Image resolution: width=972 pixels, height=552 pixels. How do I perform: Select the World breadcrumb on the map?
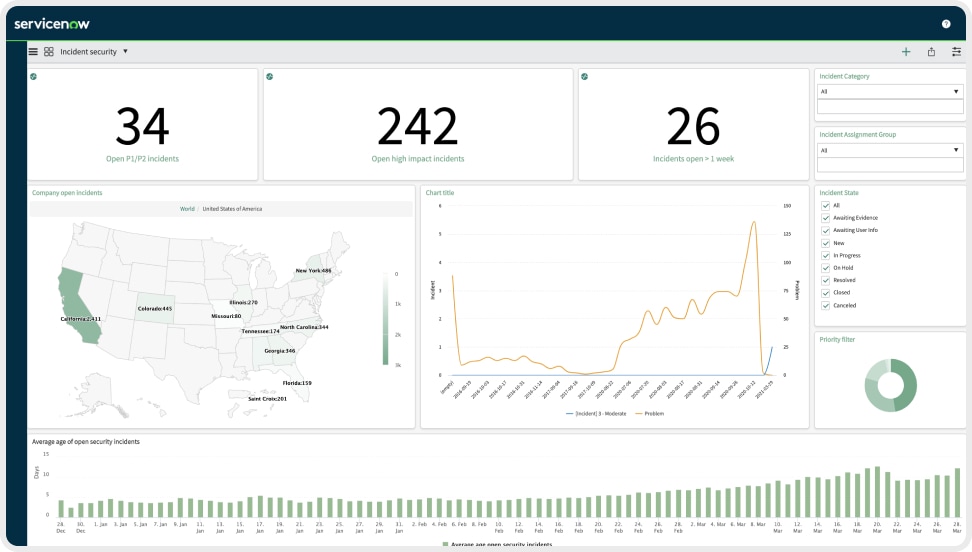click(187, 209)
